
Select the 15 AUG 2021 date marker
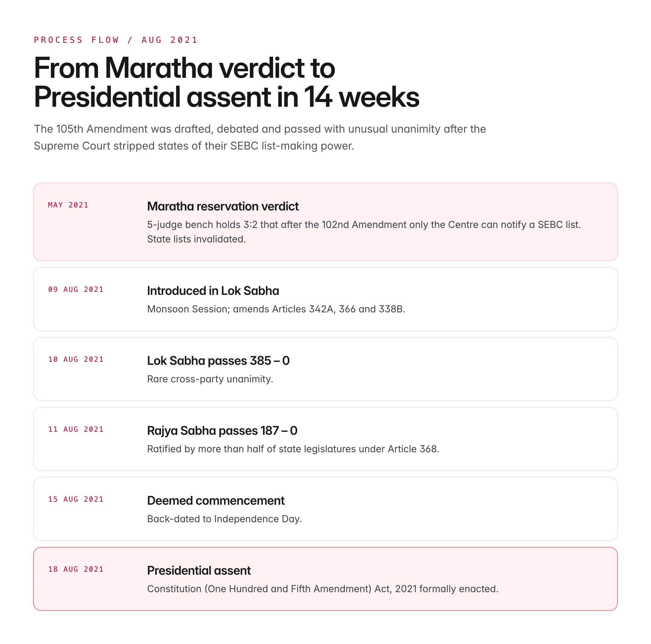click(76, 499)
